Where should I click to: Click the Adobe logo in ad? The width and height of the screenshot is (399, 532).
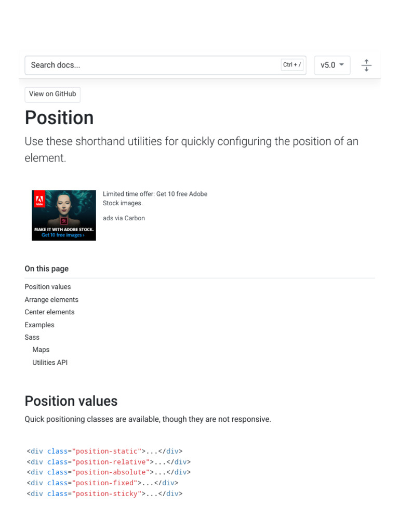click(39, 200)
